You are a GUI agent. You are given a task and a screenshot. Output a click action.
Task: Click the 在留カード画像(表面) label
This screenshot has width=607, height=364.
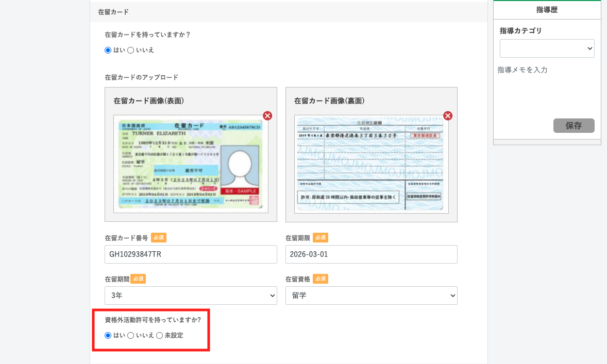[x=148, y=101]
